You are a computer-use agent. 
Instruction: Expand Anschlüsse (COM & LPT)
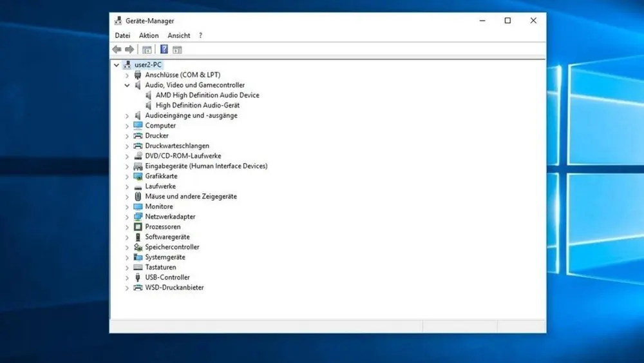tap(127, 75)
